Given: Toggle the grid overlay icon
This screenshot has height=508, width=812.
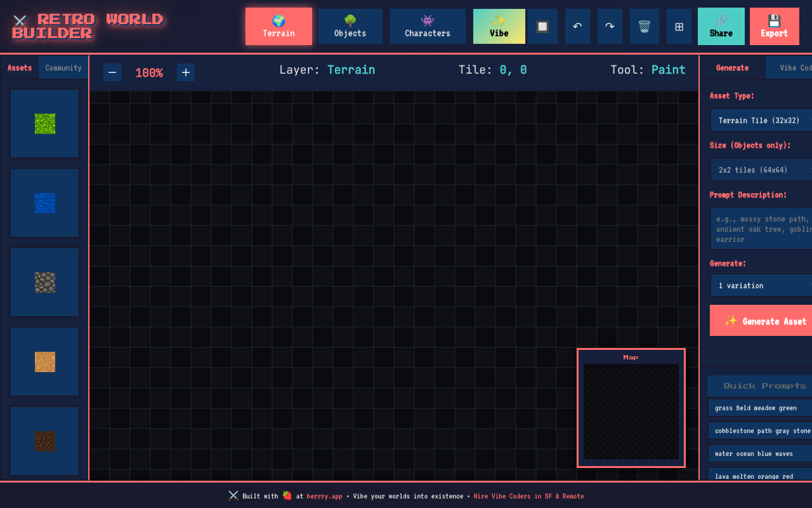Looking at the screenshot, I should 679,27.
